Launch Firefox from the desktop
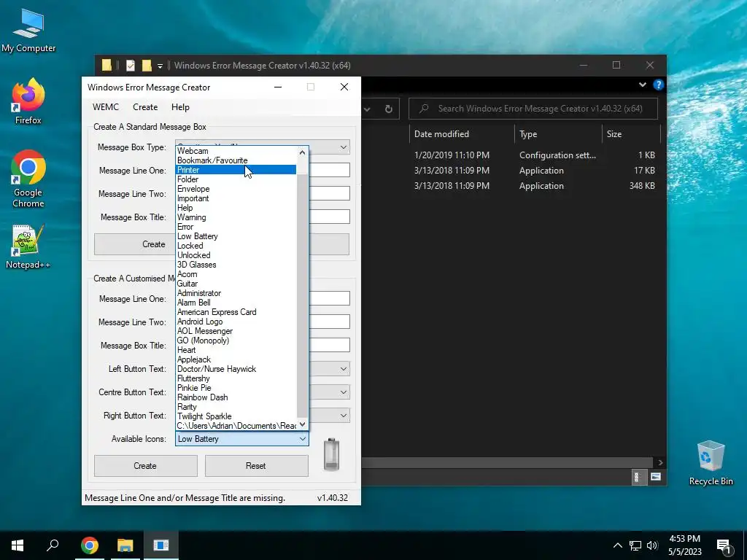Screen dimensions: 747x560 coord(28,101)
